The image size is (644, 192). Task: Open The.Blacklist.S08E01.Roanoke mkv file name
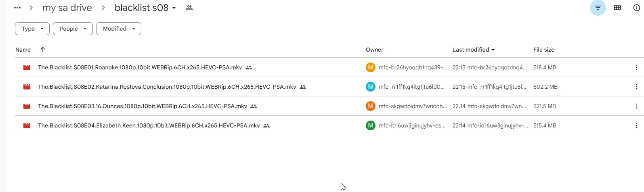click(140, 67)
